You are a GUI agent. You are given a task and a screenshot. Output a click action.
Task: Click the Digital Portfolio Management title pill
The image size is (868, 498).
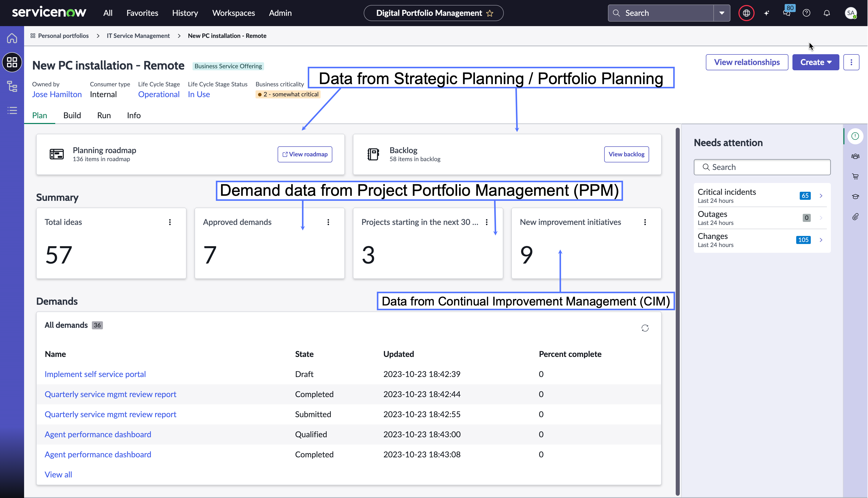click(x=433, y=13)
